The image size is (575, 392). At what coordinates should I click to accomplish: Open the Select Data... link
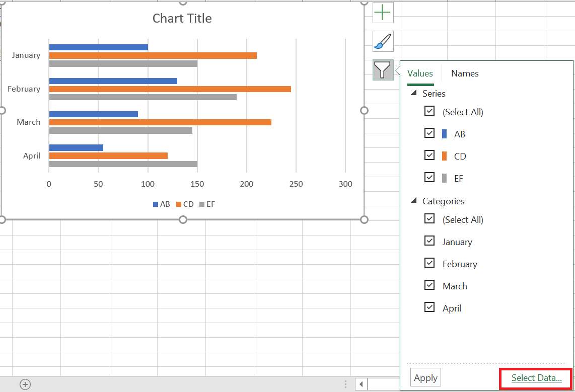[x=536, y=378]
